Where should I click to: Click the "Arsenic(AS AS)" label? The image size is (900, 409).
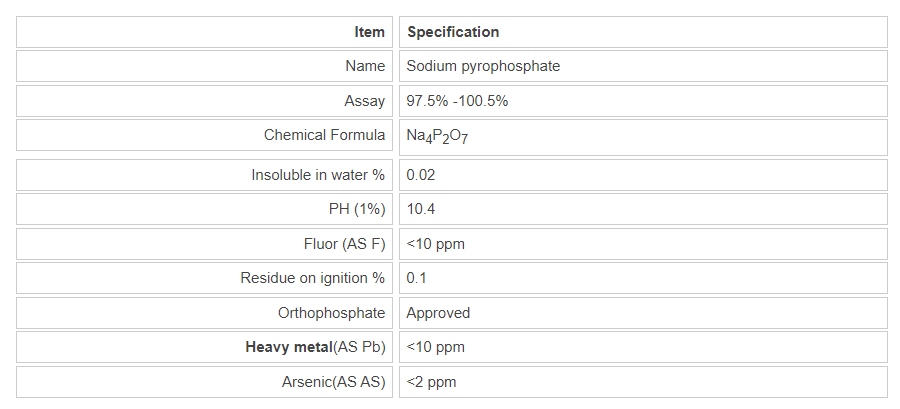coord(333,382)
